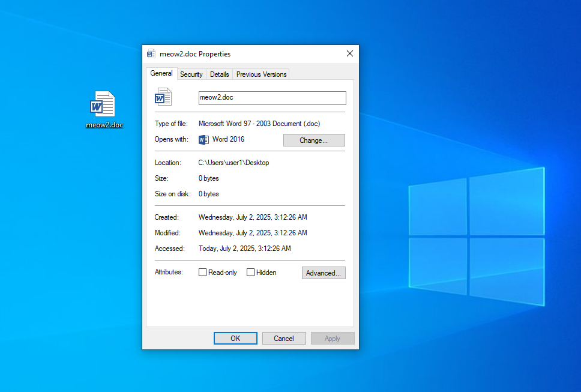Close the meow2.doc Properties dialog
581x392 pixels.
[x=350, y=53]
